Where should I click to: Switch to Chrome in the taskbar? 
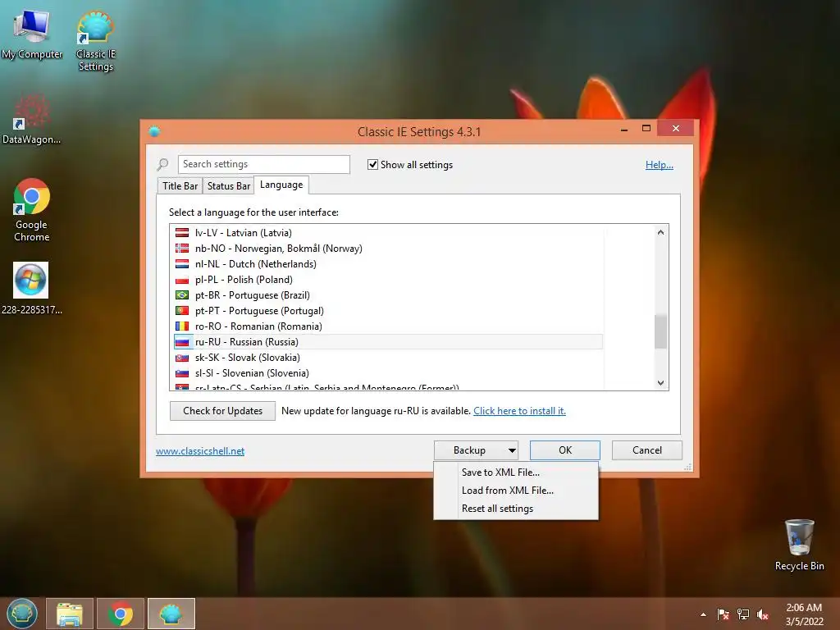pos(121,614)
